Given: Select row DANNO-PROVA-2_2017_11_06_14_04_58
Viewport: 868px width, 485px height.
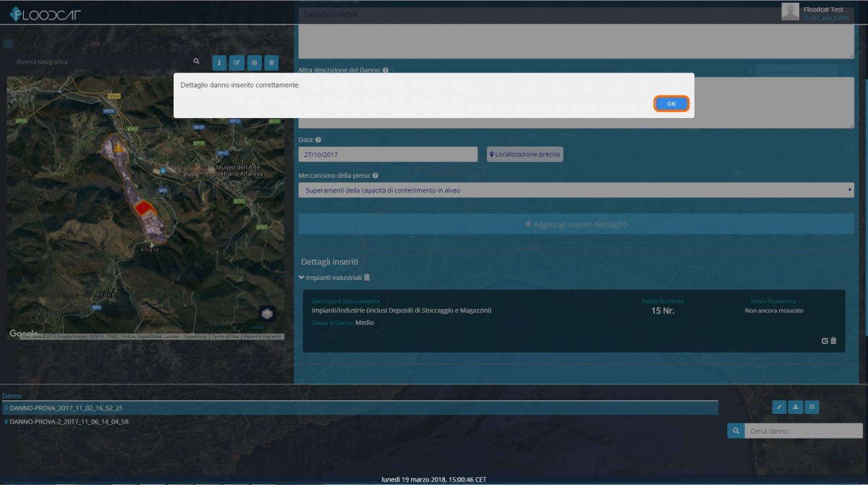Looking at the screenshot, I should 360,421.
